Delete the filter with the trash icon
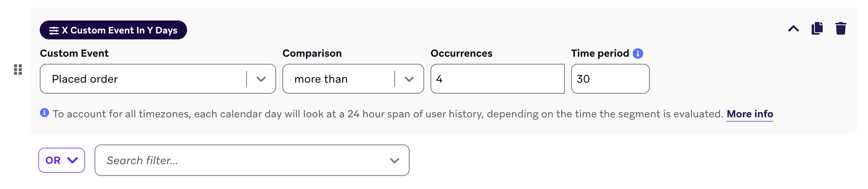Image resolution: width=868 pixels, height=189 pixels. pyautogui.click(x=841, y=28)
